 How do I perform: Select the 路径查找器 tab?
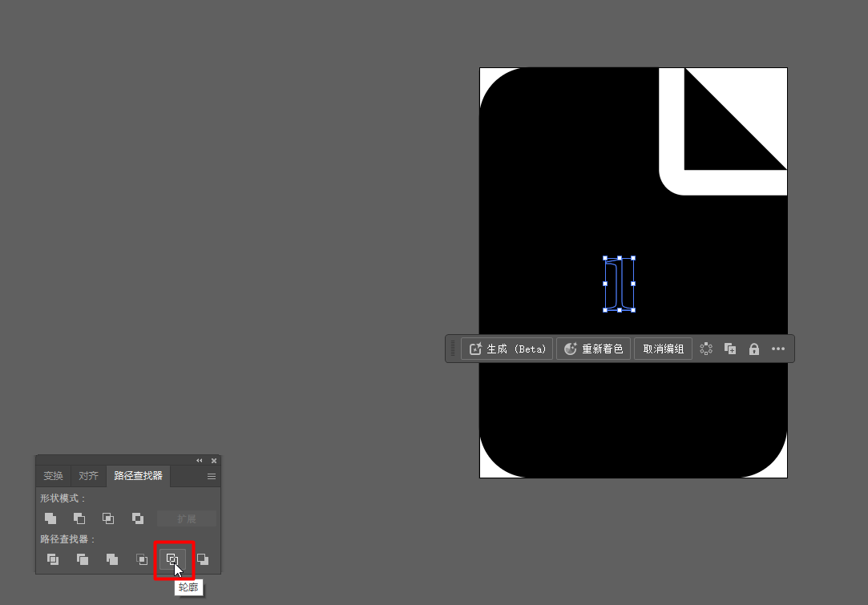tap(138, 476)
